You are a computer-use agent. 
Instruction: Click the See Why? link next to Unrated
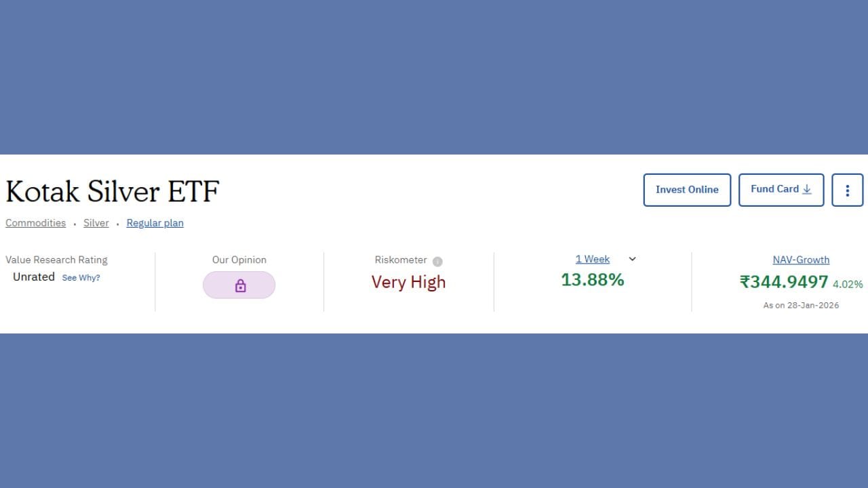tap(81, 277)
